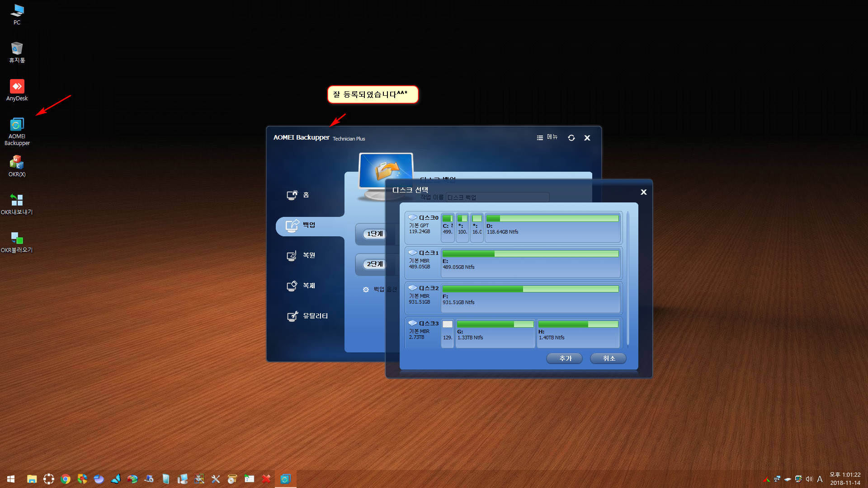Click the 2단계 step button
This screenshot has width=868, height=488.
tap(375, 264)
